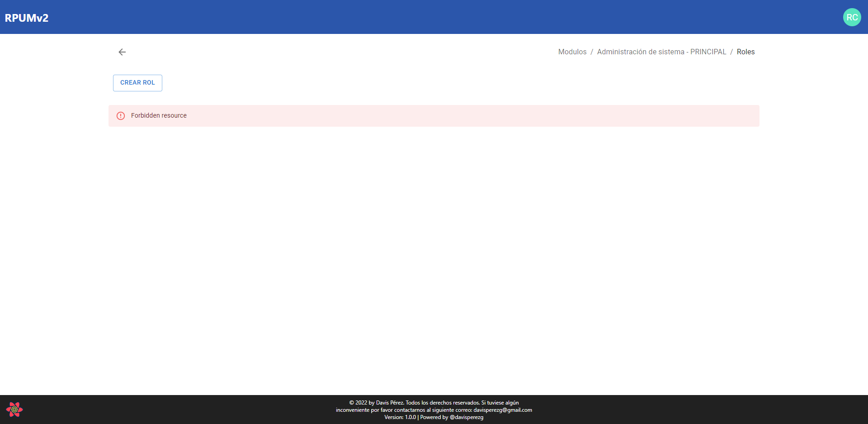Open Administración de sistema - PRINCIPAL breadcrumb
Viewport: 868px width, 424px height.
click(x=661, y=52)
